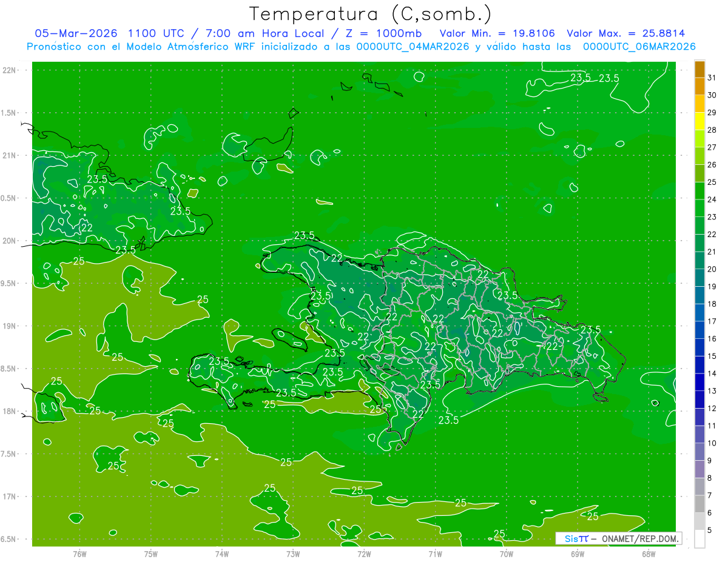
Task: Click the "15" value on color legend
Action: [712, 356]
